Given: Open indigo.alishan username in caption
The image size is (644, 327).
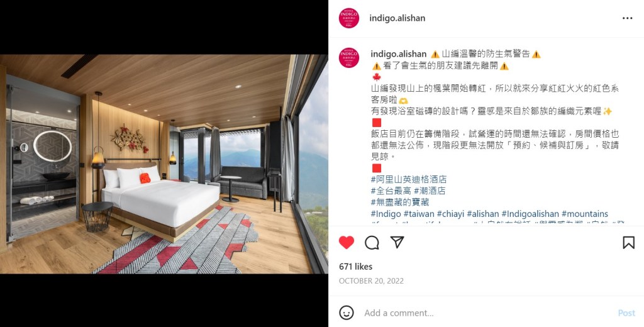Looking at the screenshot, I should tap(398, 54).
